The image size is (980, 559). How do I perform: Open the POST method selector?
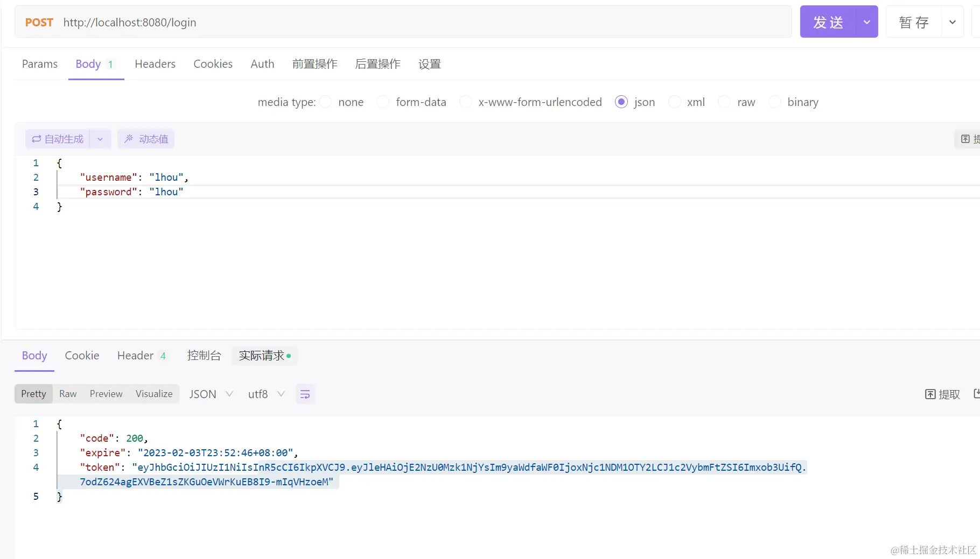[x=39, y=23]
